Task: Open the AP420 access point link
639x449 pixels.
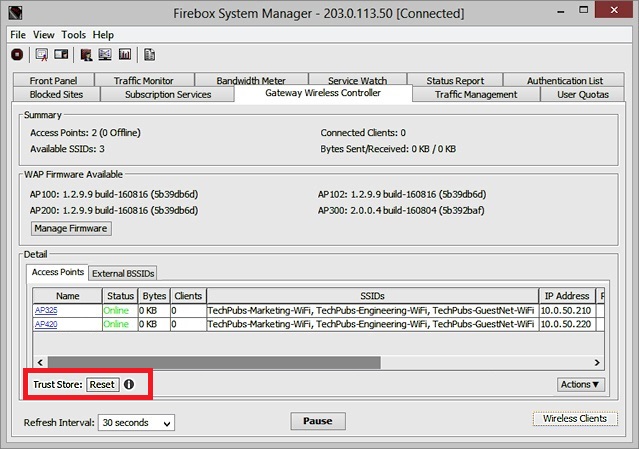Action: coord(46,324)
